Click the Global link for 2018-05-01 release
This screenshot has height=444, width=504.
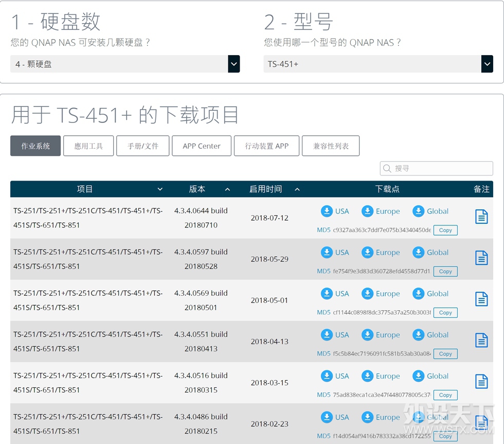click(x=438, y=294)
